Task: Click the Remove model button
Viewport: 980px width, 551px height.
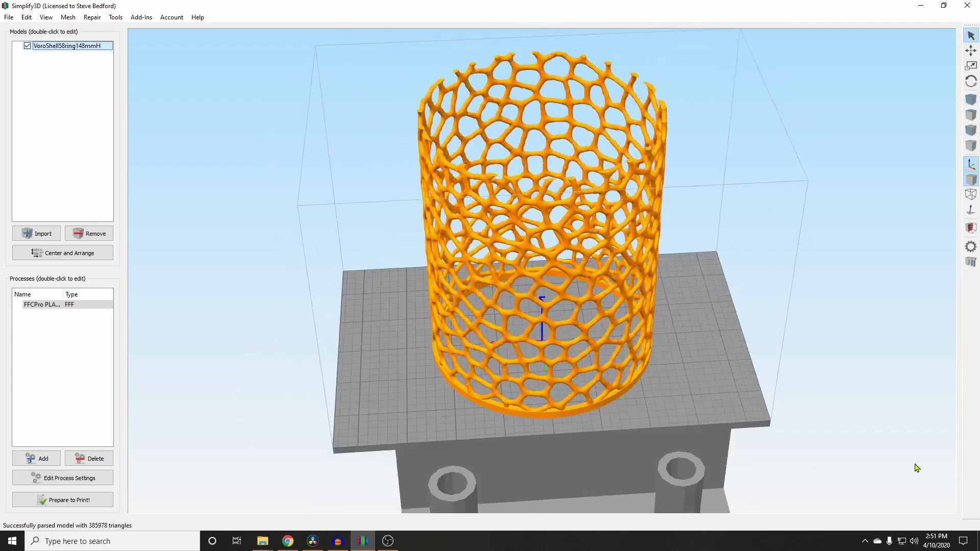Action: click(x=89, y=234)
